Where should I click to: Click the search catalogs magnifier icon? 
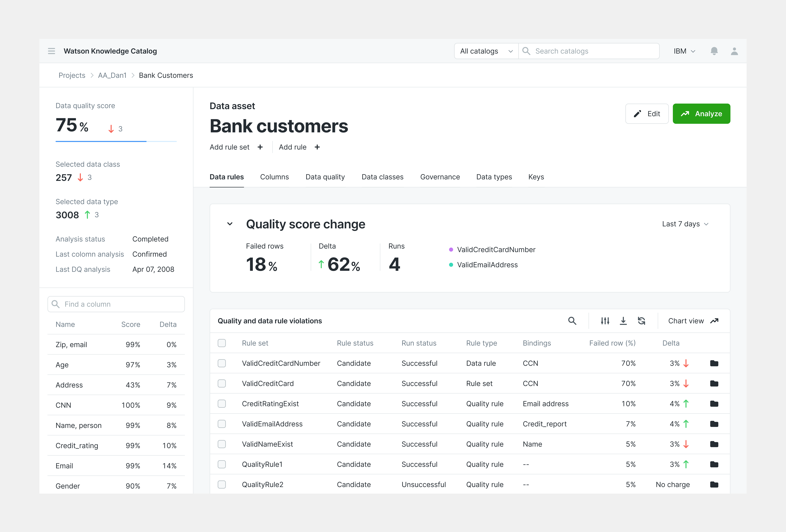tap(526, 51)
